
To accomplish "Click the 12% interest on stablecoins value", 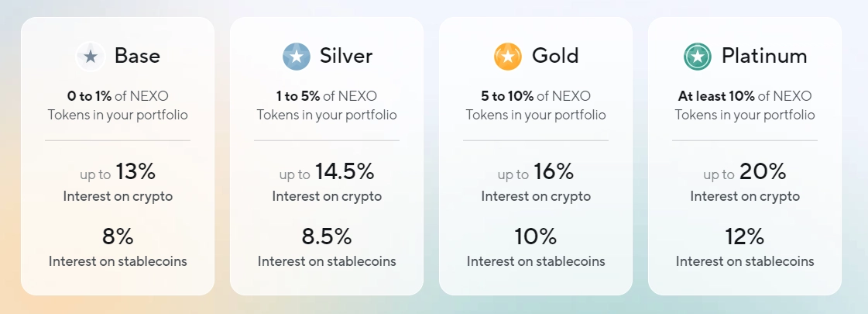I will click(745, 236).
